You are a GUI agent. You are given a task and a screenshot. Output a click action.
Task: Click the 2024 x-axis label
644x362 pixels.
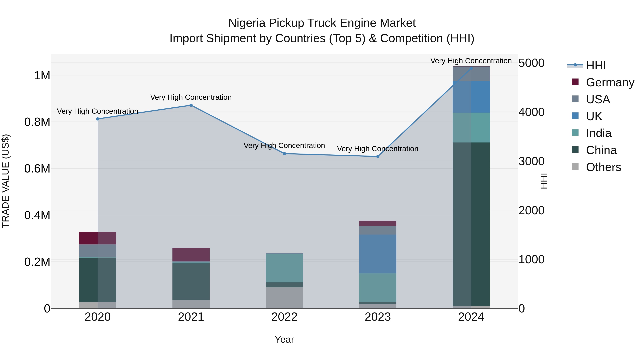471,317
